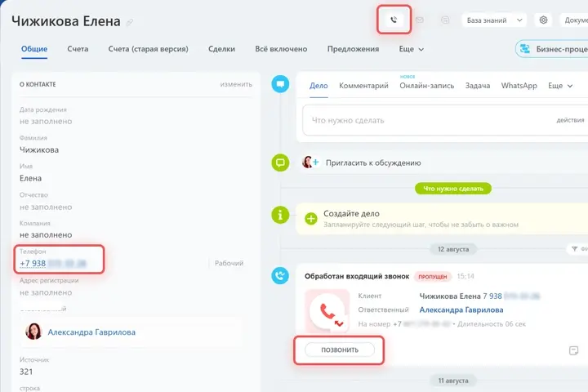
Task: Click the ПОЗВОНИТЬ button
Action: point(340,350)
